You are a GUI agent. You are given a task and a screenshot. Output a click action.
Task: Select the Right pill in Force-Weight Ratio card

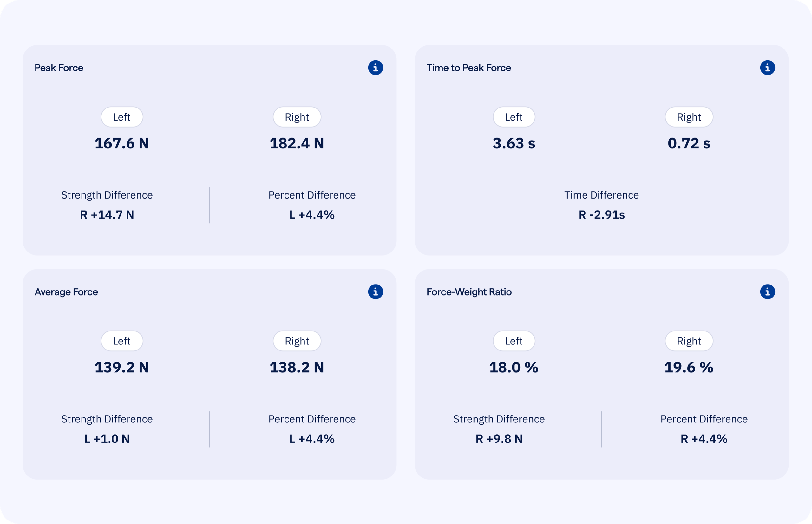tap(689, 341)
